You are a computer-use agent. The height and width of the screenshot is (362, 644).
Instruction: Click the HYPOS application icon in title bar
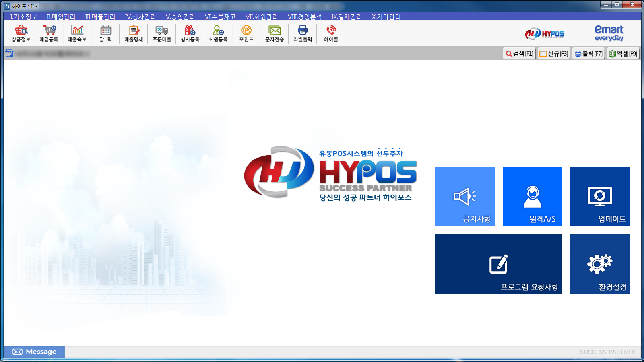tap(7, 6)
